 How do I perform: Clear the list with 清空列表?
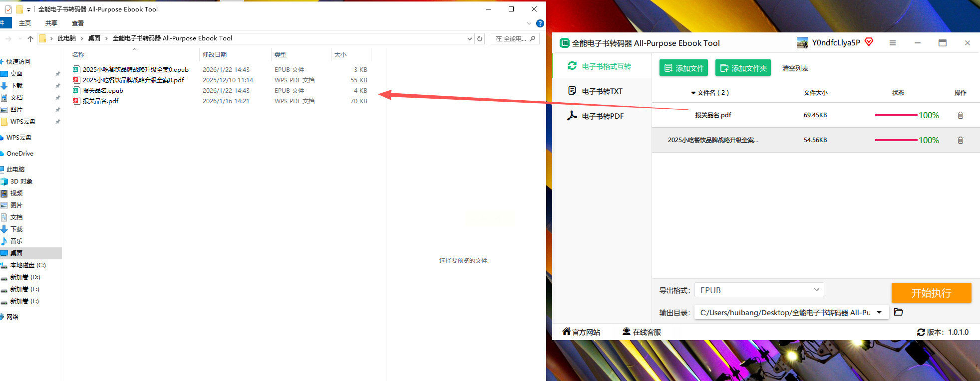[795, 68]
